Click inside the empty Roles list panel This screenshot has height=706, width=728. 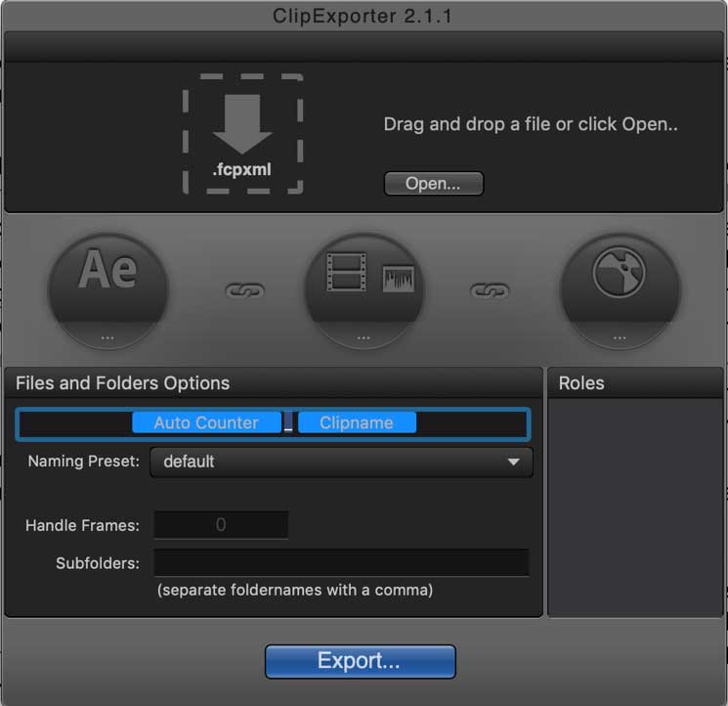pos(635,507)
